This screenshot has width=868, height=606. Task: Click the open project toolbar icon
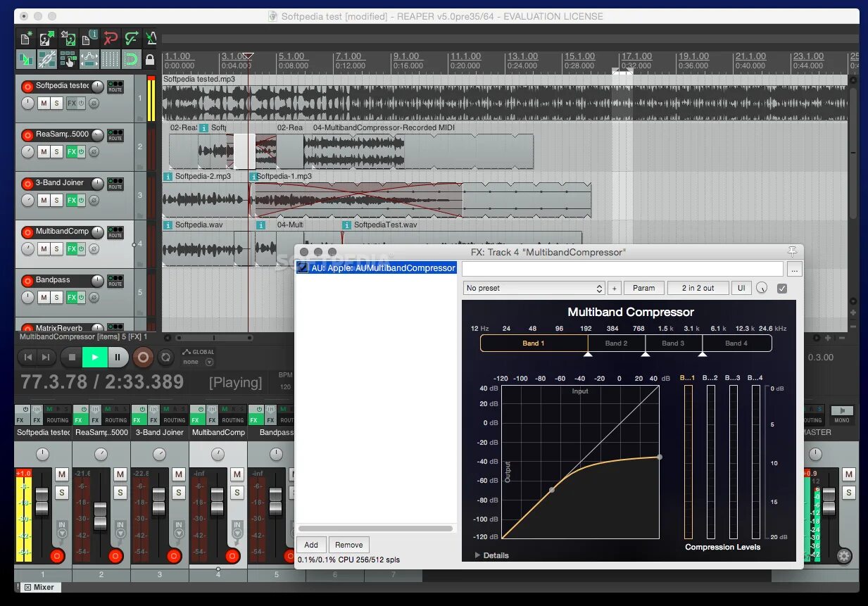point(47,39)
